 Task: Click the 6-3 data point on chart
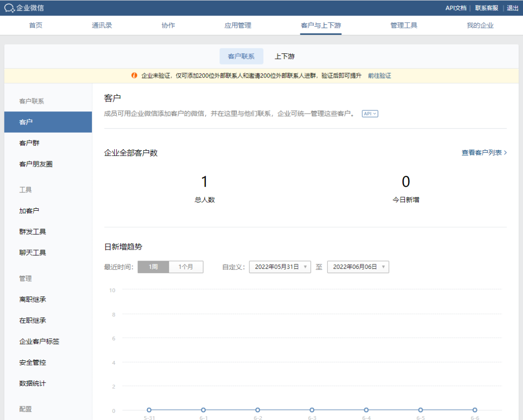pos(312,410)
